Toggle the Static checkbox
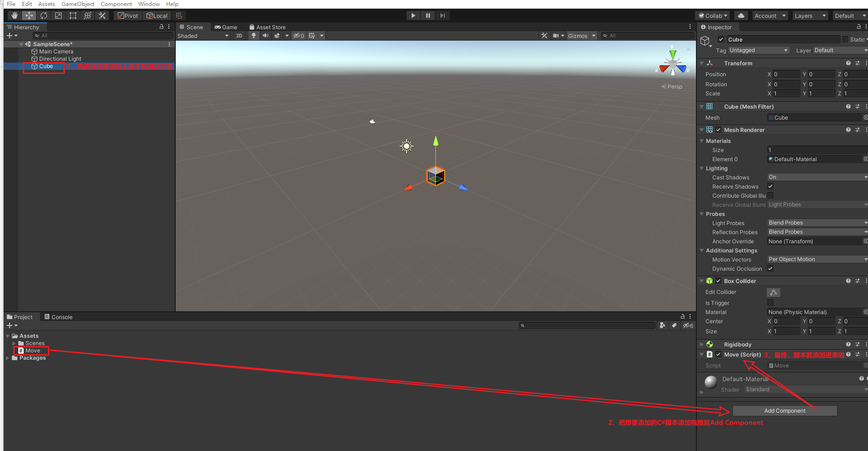Image resolution: width=868 pixels, height=451 pixels. [845, 40]
